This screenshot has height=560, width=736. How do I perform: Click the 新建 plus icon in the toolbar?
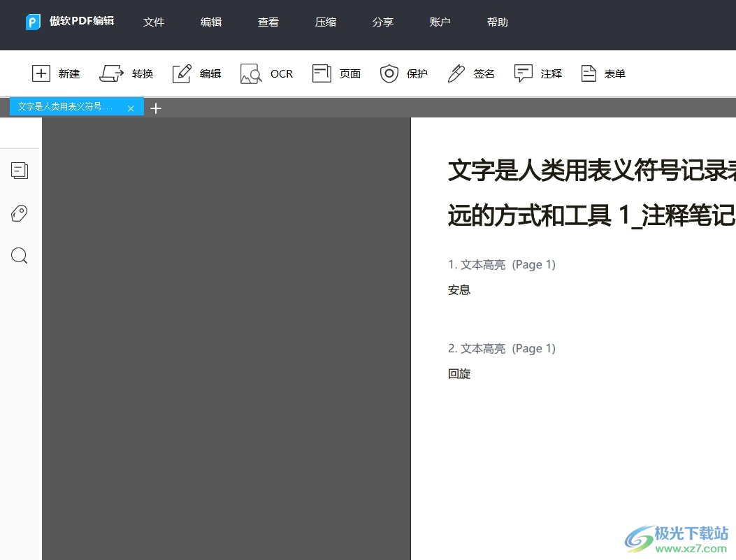pos(41,73)
